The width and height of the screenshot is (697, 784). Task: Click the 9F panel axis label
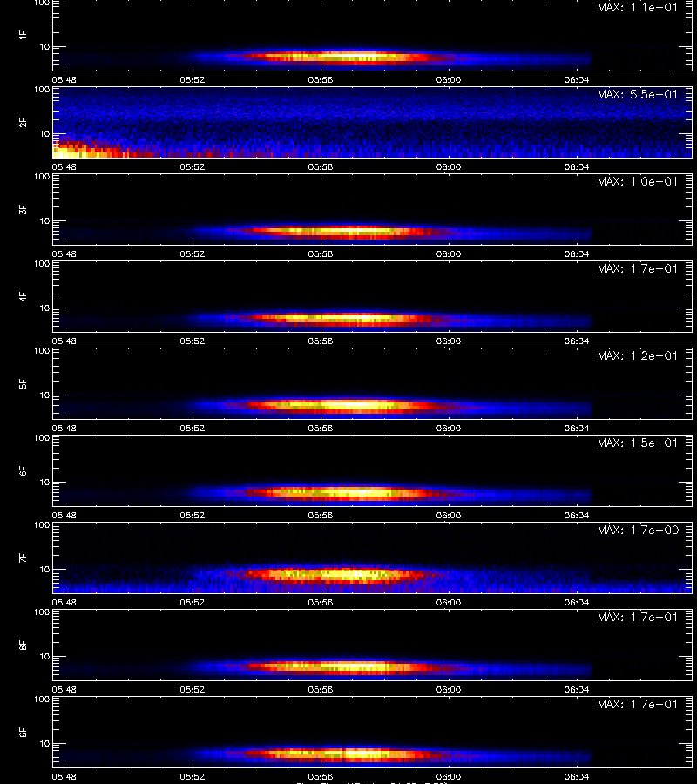tap(23, 733)
